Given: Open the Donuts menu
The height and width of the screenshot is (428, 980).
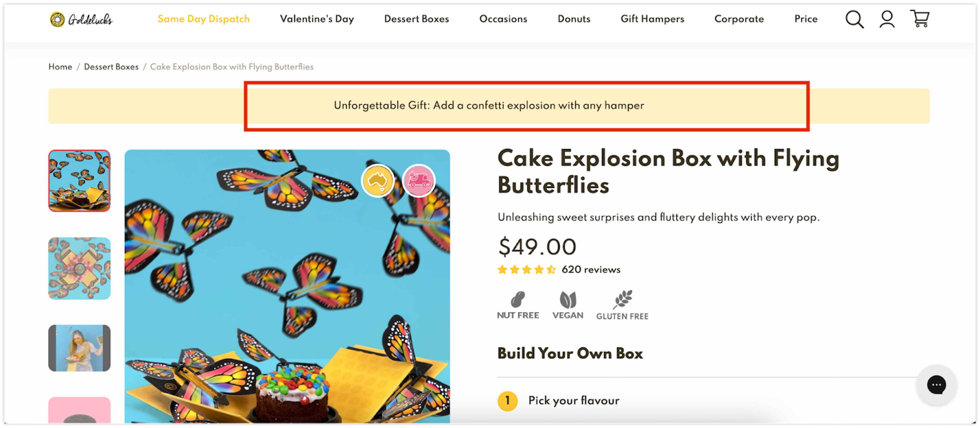Looking at the screenshot, I should (x=574, y=19).
